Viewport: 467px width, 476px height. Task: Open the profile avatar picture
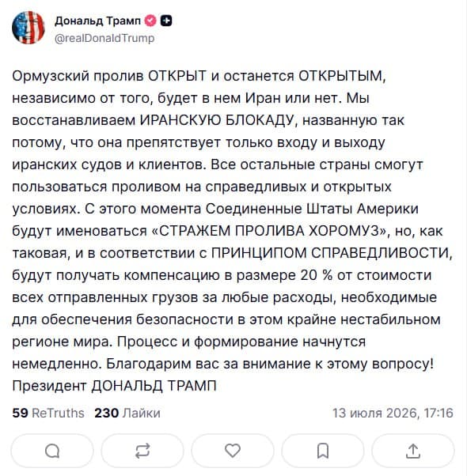point(28,28)
